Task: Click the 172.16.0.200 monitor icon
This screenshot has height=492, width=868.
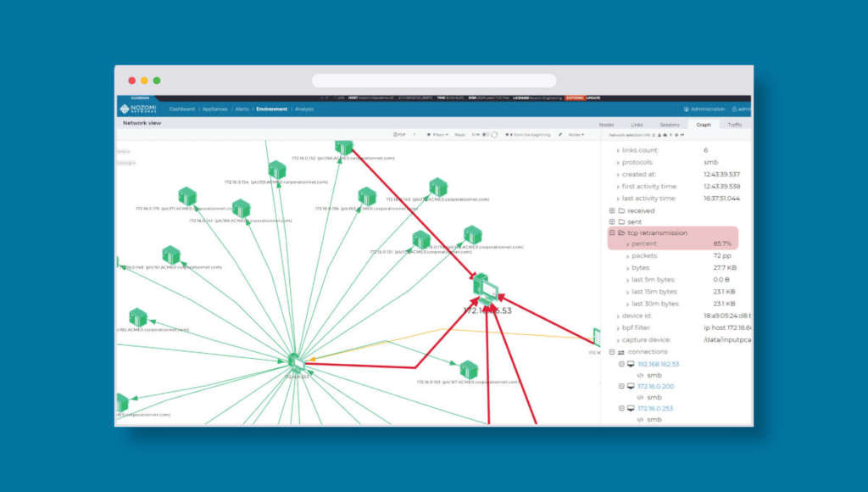Action: [631, 386]
